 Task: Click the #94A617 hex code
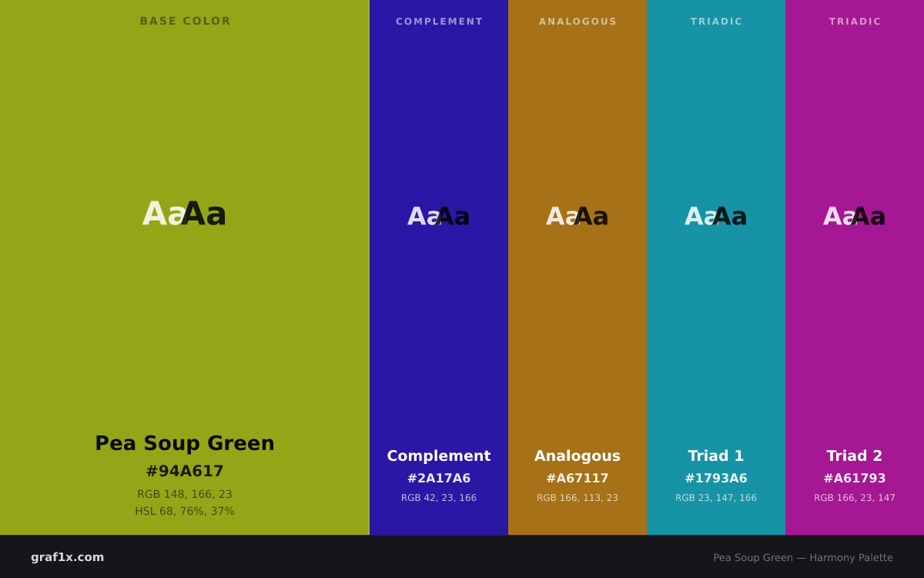185,471
